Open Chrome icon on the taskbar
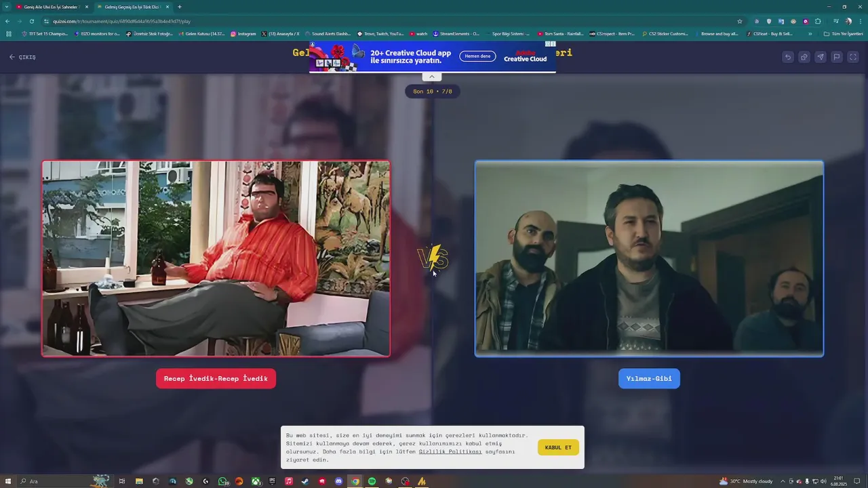This screenshot has height=488, width=868. 355,481
